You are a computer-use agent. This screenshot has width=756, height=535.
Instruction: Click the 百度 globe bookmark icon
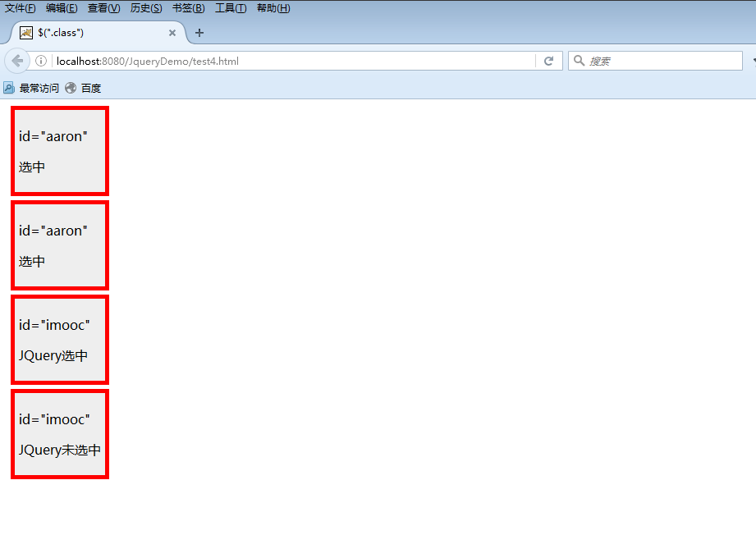tap(71, 88)
